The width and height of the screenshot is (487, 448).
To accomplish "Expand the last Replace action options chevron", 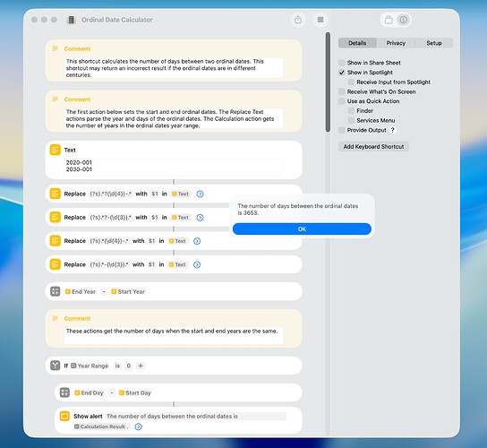I will 197,264.
